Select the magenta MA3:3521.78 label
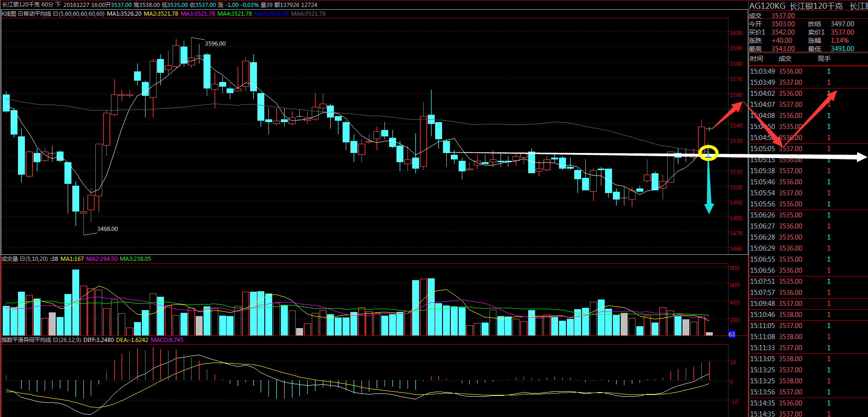 tap(198, 14)
